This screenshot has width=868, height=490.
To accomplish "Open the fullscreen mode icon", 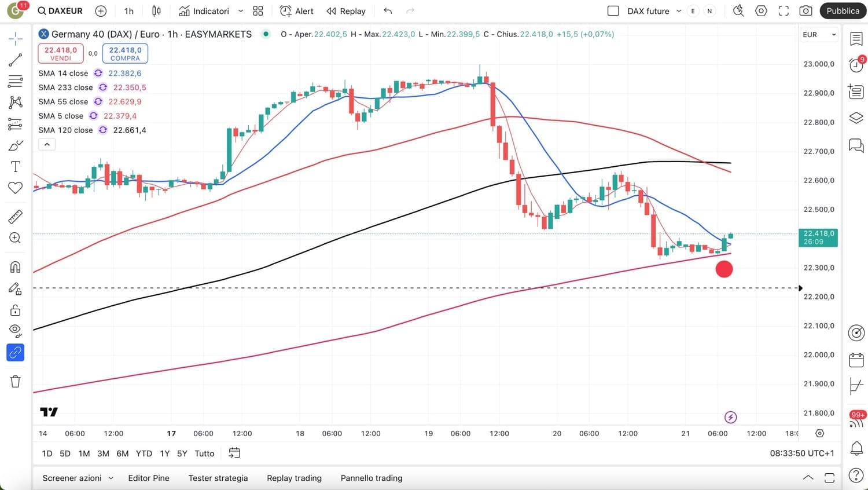I will tap(784, 11).
